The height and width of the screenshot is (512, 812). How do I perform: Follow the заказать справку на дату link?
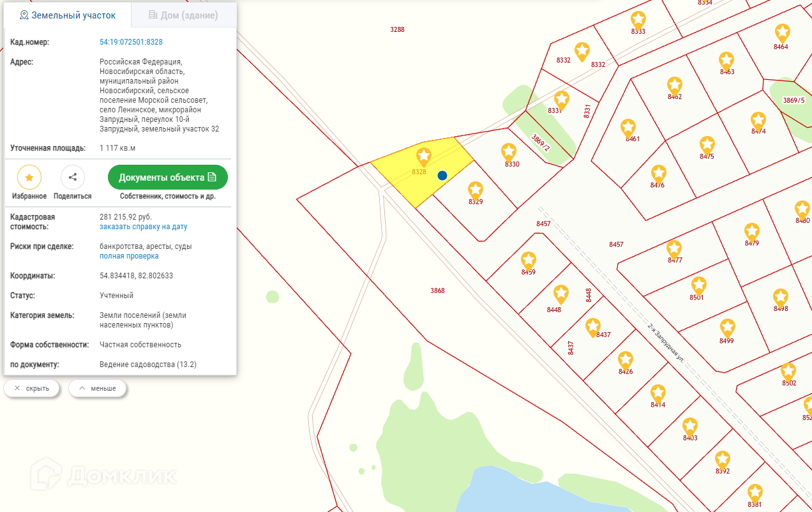pyautogui.click(x=144, y=227)
